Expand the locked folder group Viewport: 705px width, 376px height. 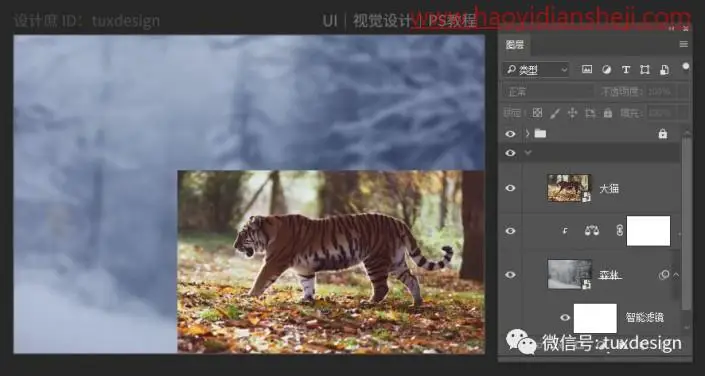point(528,134)
